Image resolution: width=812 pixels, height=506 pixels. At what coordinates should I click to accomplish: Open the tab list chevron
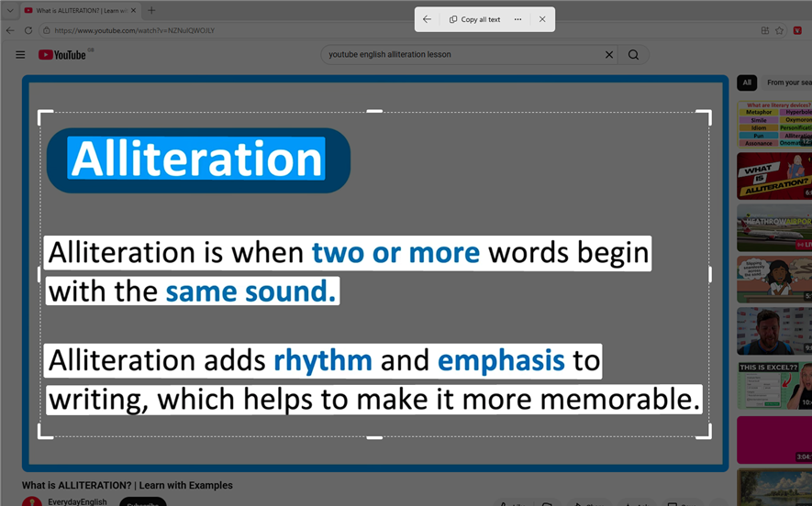(10, 10)
